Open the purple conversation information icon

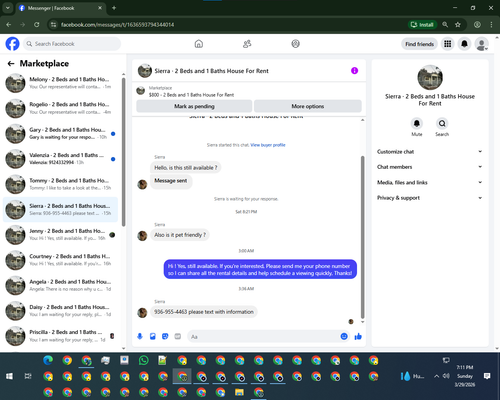click(x=354, y=71)
